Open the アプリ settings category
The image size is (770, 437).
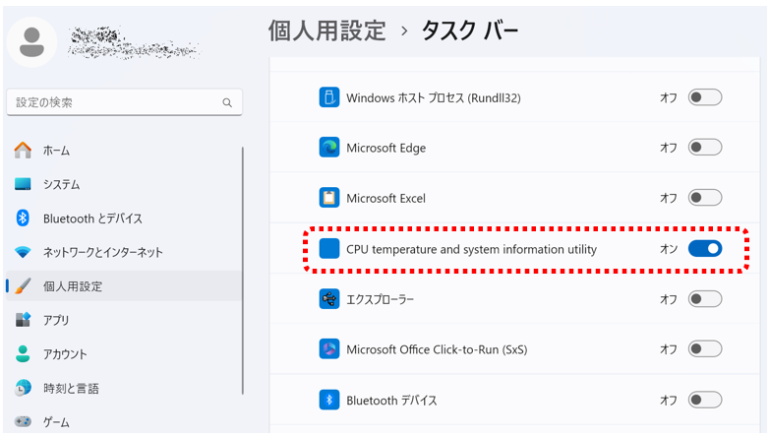124,320
